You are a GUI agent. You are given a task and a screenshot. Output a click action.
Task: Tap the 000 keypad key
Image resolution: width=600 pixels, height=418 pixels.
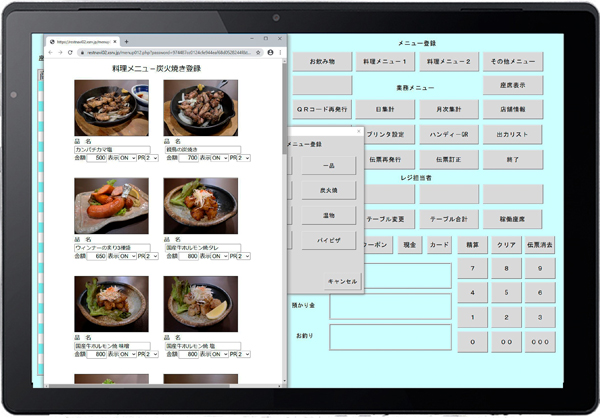point(539,340)
